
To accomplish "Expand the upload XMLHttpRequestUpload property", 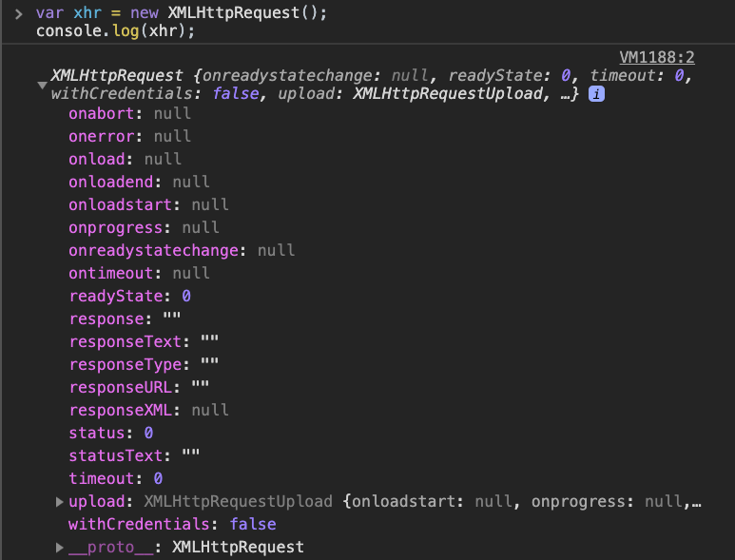I will point(60,502).
